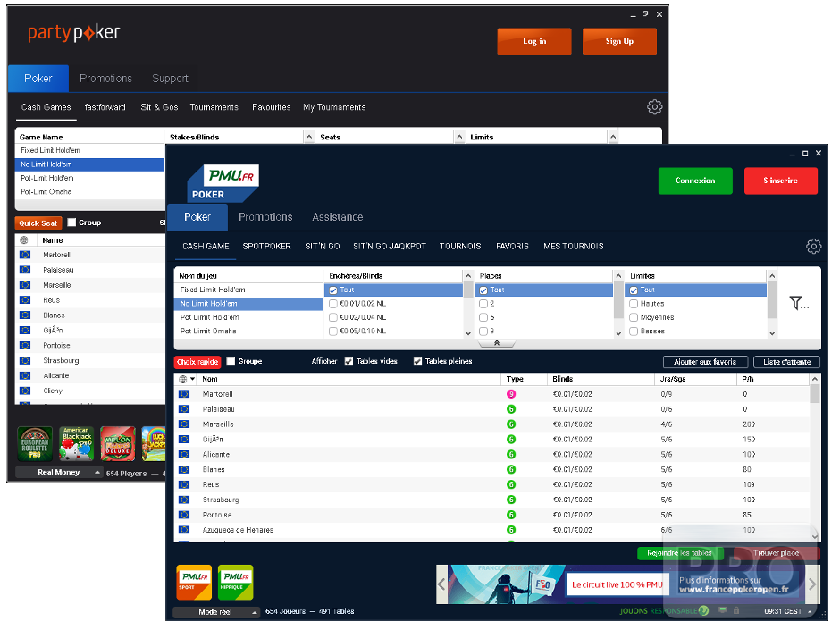The image size is (840, 630).
Task: Click the red S'inscrire button
Action: (x=780, y=181)
